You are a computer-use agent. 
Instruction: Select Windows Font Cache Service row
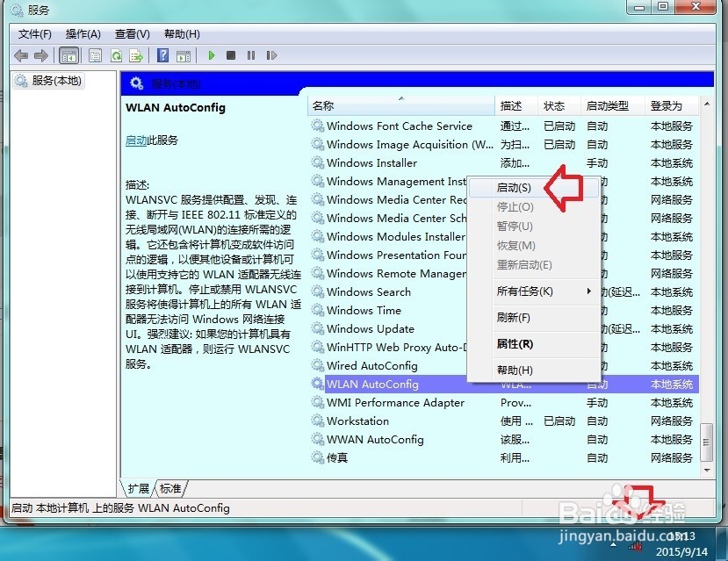pyautogui.click(x=504, y=126)
